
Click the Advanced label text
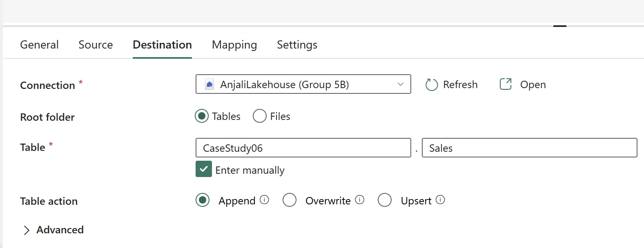pyautogui.click(x=60, y=230)
